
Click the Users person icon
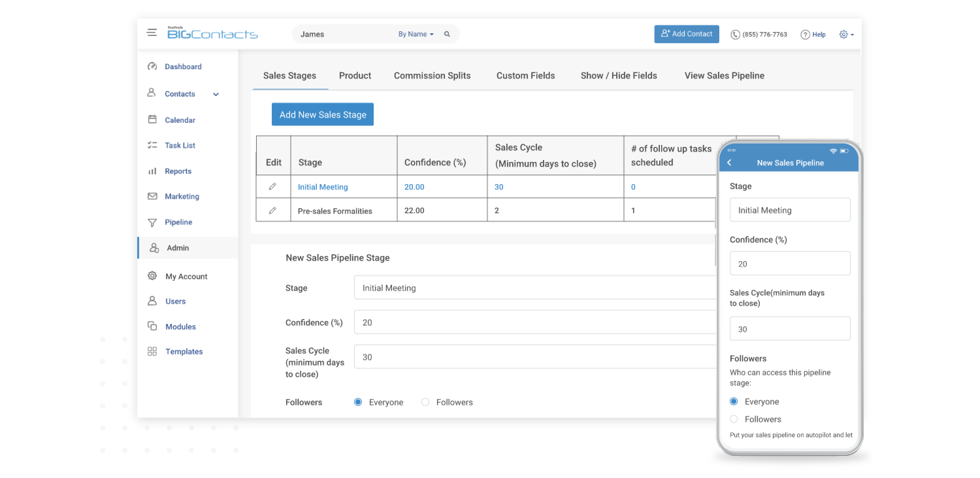click(152, 301)
